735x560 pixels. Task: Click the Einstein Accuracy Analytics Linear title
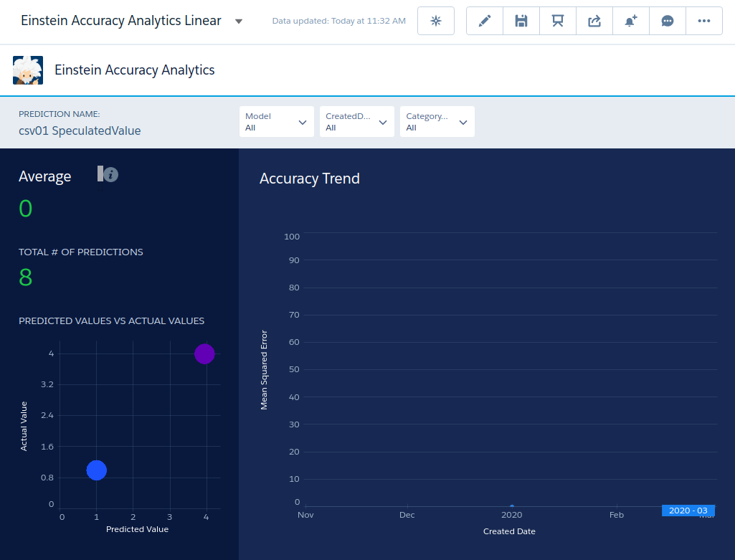(x=121, y=21)
